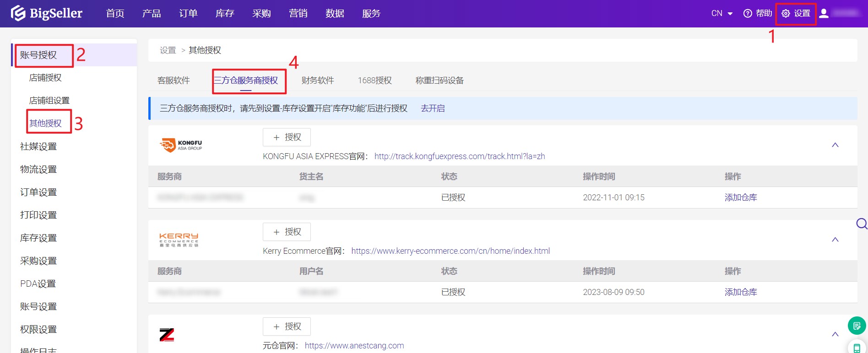Open the green feedback note floating icon

[x=857, y=326]
